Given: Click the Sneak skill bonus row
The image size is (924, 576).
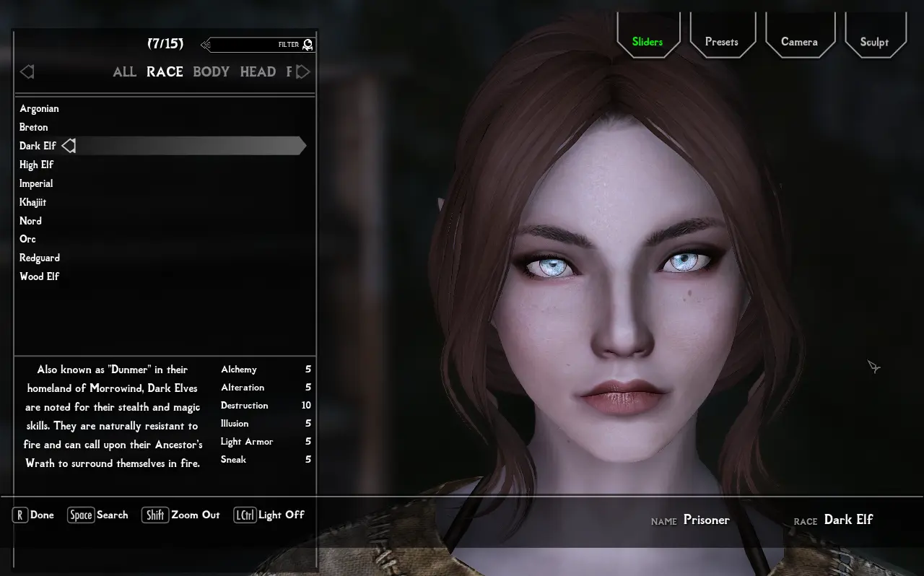Looking at the screenshot, I should [266, 459].
